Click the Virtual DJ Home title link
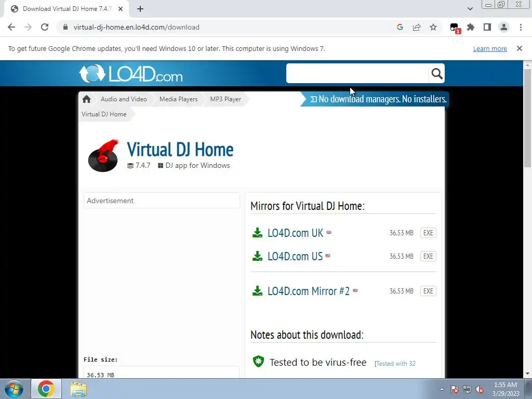This screenshot has height=399, width=532. click(180, 150)
